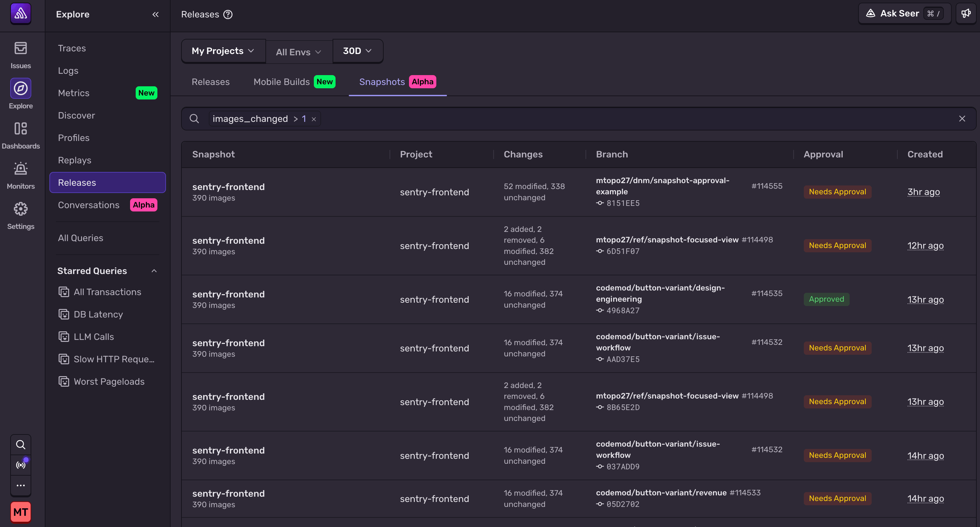Click the images_changed filter key

(250, 119)
